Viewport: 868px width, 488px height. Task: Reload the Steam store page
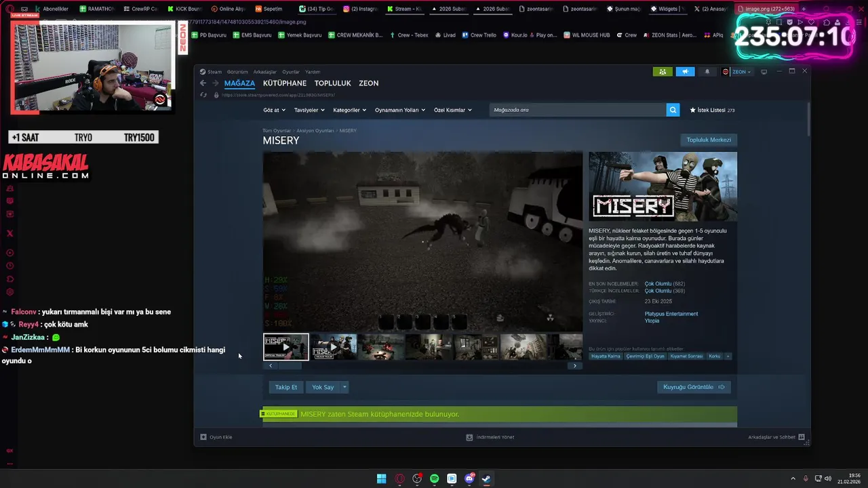(x=203, y=95)
